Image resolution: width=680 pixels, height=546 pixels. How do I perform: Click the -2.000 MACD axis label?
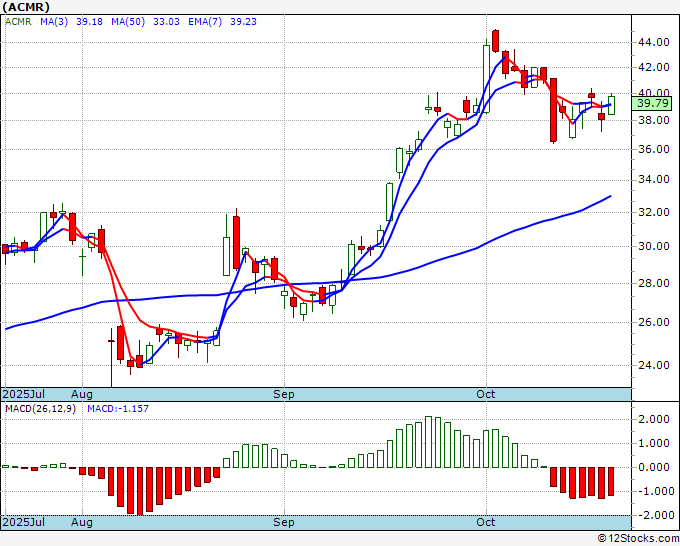coord(655,515)
